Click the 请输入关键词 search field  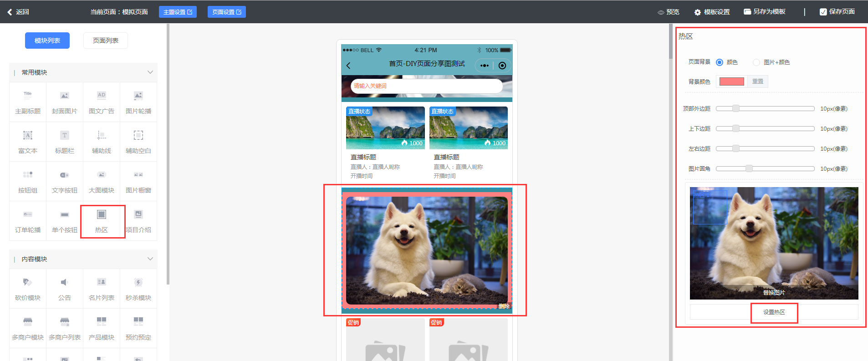coord(427,86)
